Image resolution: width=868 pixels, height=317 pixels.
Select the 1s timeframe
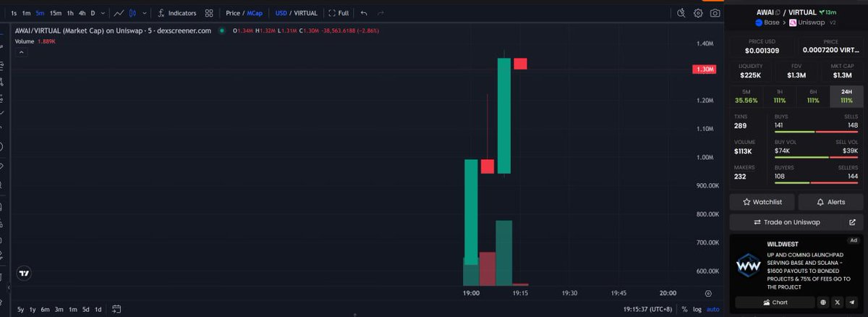coord(14,13)
